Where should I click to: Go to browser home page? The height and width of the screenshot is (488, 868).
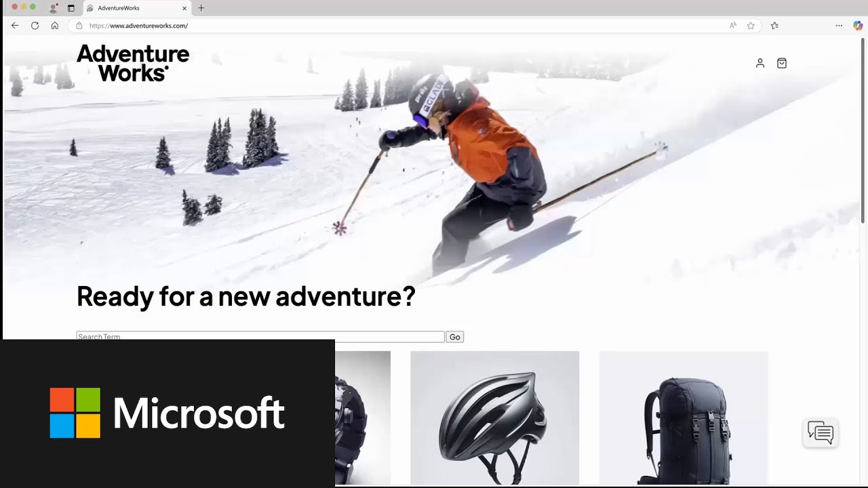(x=55, y=26)
